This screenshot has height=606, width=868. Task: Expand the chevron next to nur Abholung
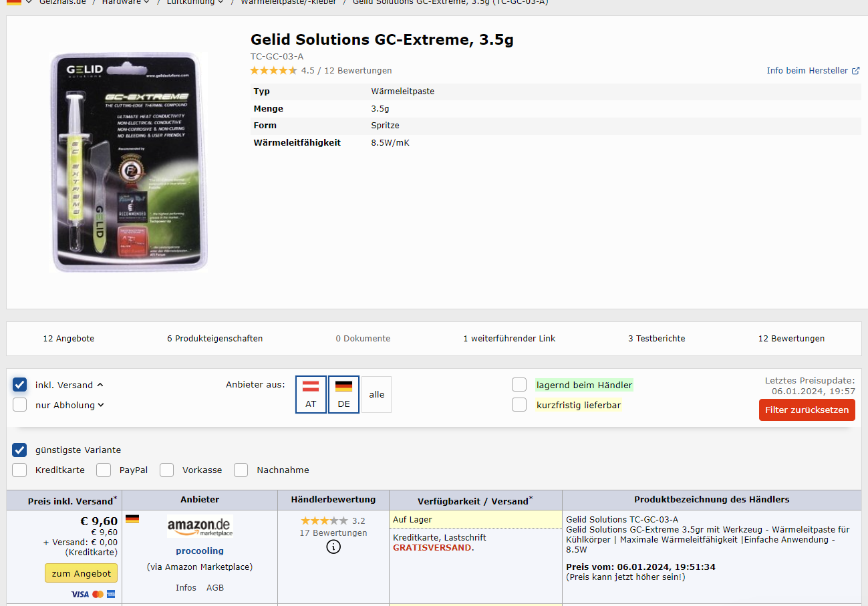pyautogui.click(x=101, y=405)
